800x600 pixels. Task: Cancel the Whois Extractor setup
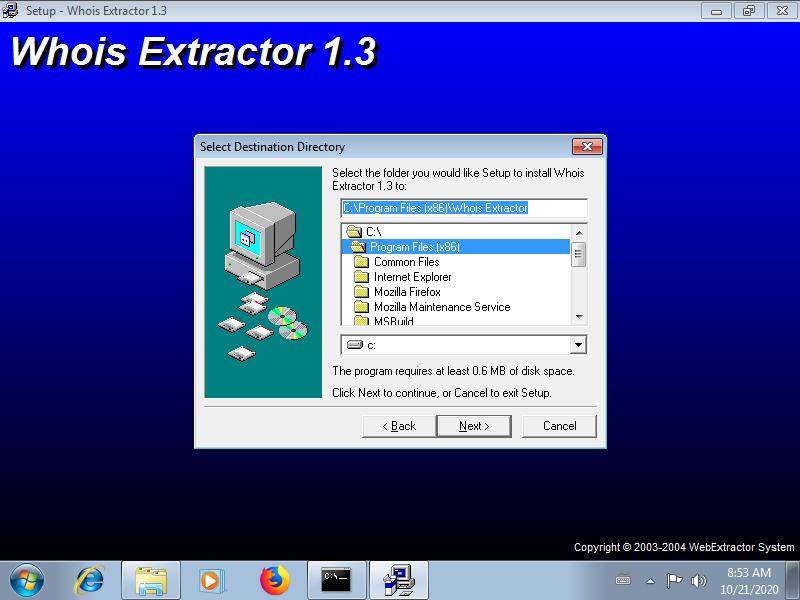[559, 426]
